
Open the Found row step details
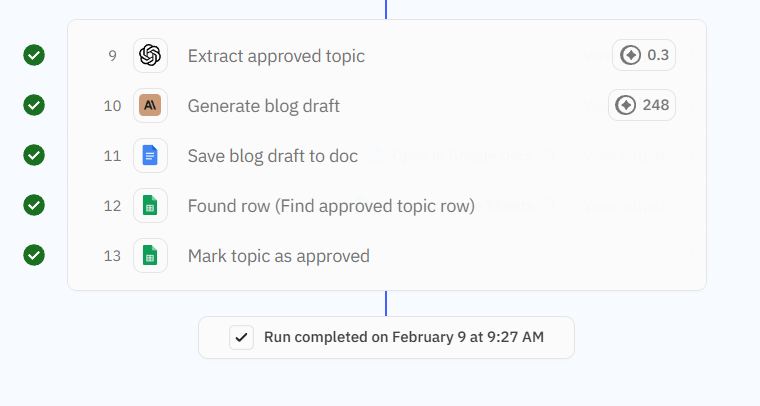click(x=331, y=206)
